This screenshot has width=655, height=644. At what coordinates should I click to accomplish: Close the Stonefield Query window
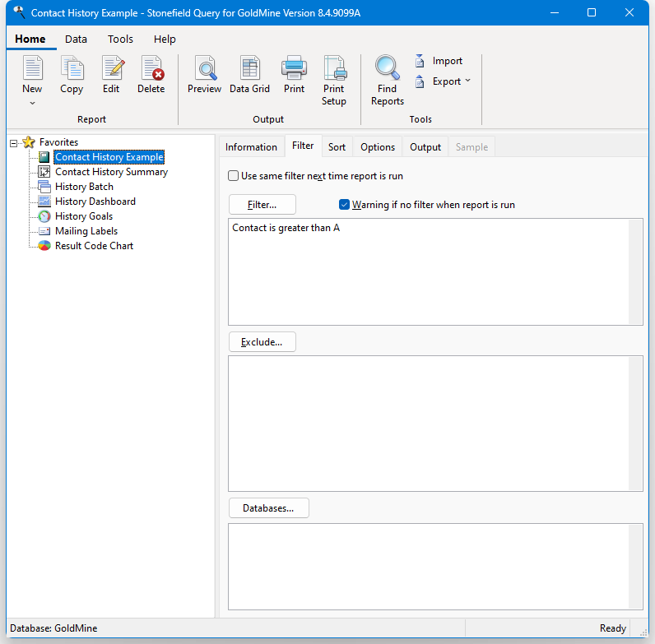pos(629,13)
